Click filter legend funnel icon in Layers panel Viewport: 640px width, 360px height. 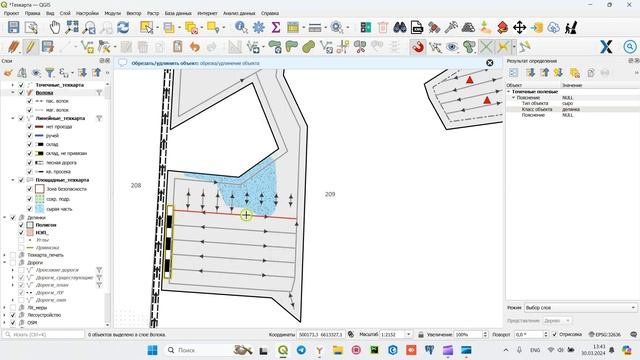click(49, 73)
